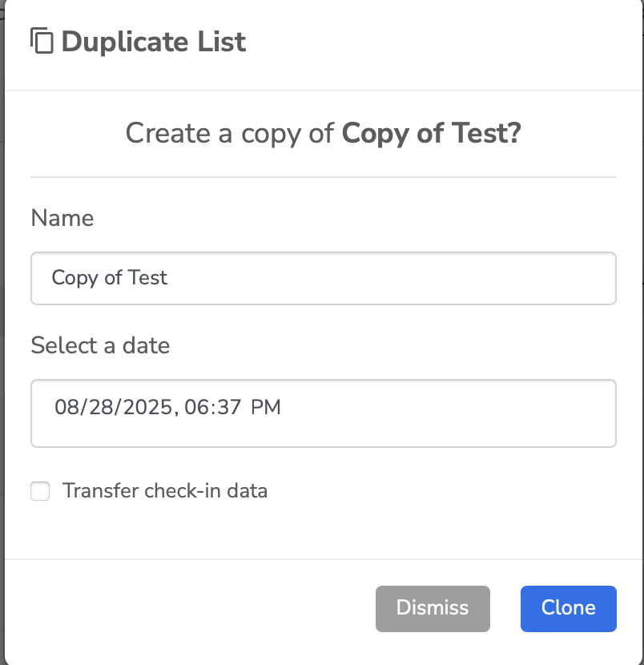Image resolution: width=644 pixels, height=665 pixels.
Task: Select the minutes segment 37 in time
Action: 229,407
